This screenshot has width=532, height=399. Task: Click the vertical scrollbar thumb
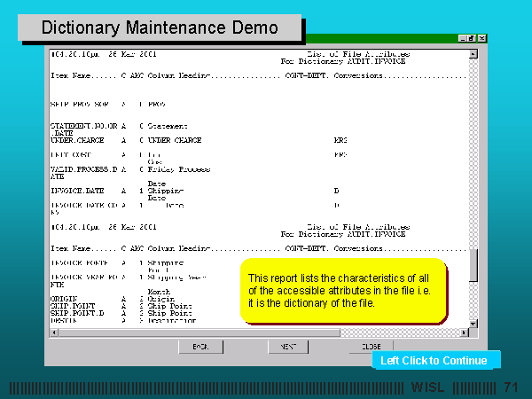point(473,264)
